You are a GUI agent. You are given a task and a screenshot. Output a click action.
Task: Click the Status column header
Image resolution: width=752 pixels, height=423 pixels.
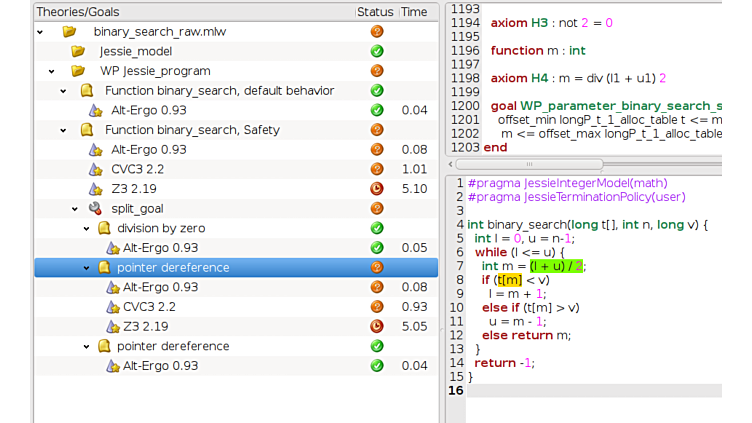(375, 12)
